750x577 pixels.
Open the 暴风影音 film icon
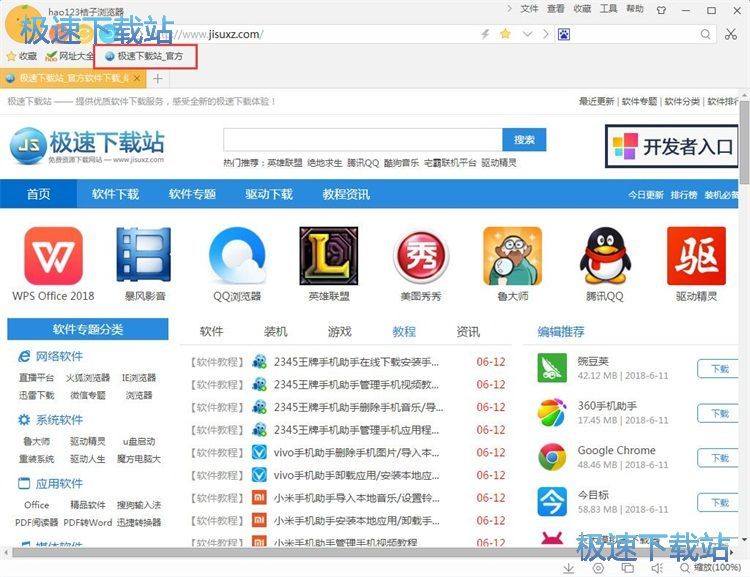tap(144, 255)
